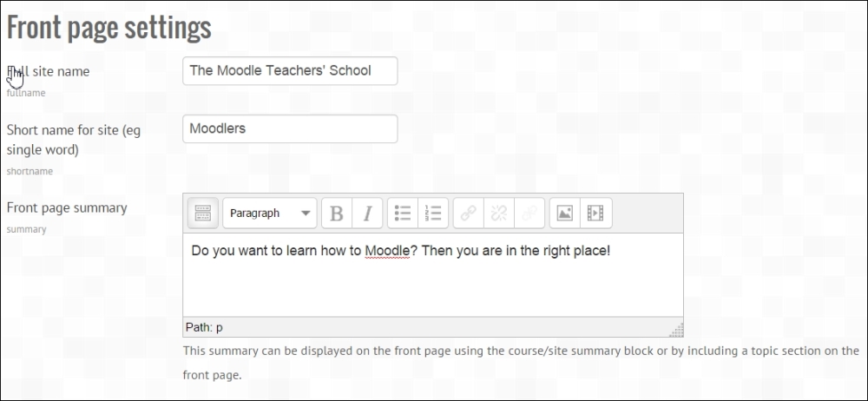Click the unlink broken chain icon
The height and width of the screenshot is (401, 868).
(499, 214)
